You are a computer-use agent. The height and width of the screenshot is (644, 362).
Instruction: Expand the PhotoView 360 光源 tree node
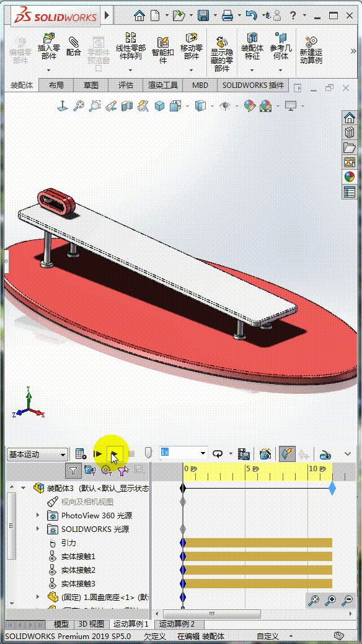click(38, 515)
